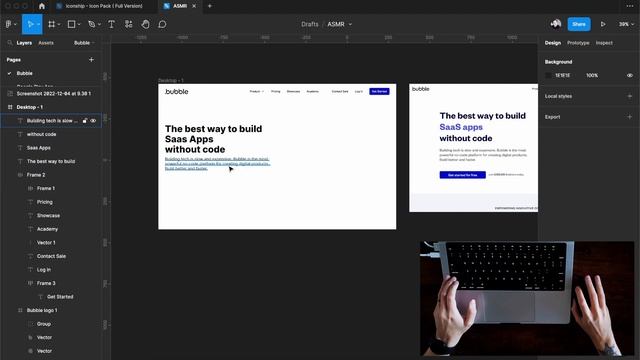Select the Log in layer
The height and width of the screenshot is (360, 640).
tap(44, 269)
